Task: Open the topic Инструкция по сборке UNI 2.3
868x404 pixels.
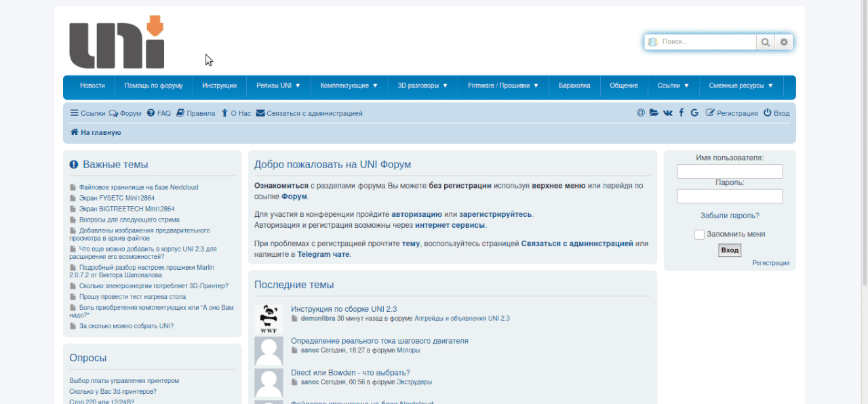Action: 344,309
